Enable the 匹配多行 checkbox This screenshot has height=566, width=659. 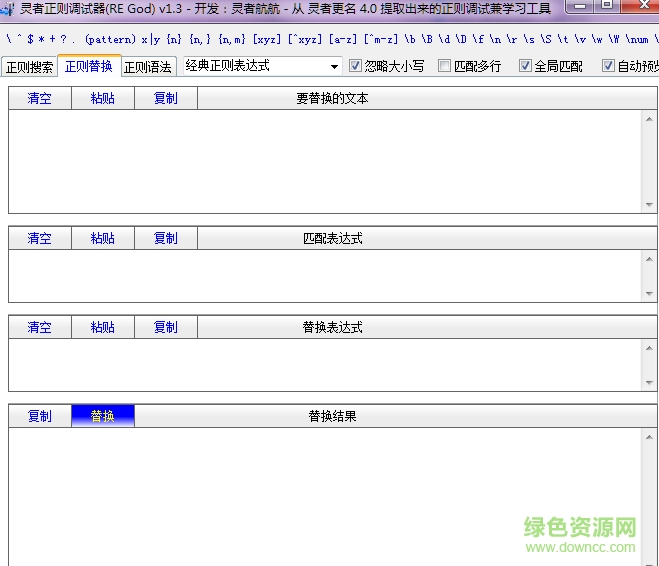445,66
